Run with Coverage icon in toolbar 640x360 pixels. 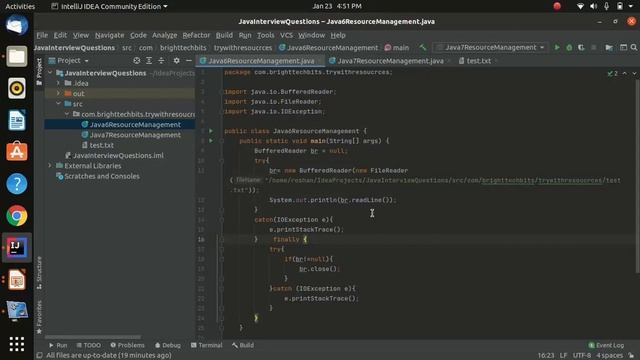pyautogui.click(x=581, y=48)
